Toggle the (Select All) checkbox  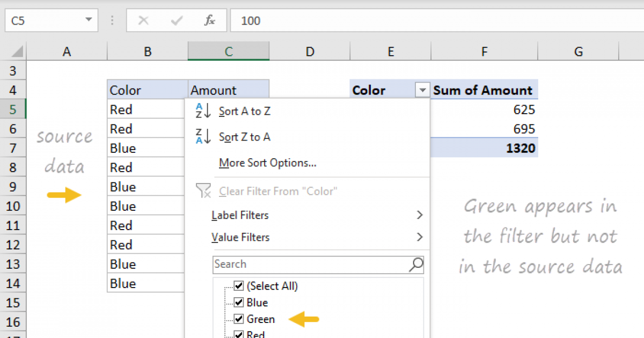[x=239, y=286]
